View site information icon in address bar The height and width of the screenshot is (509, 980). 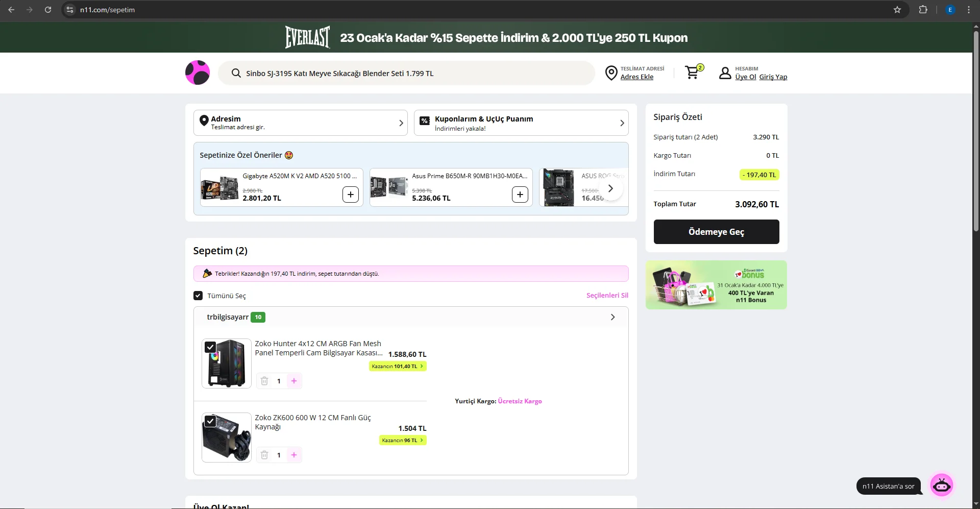coord(70,10)
